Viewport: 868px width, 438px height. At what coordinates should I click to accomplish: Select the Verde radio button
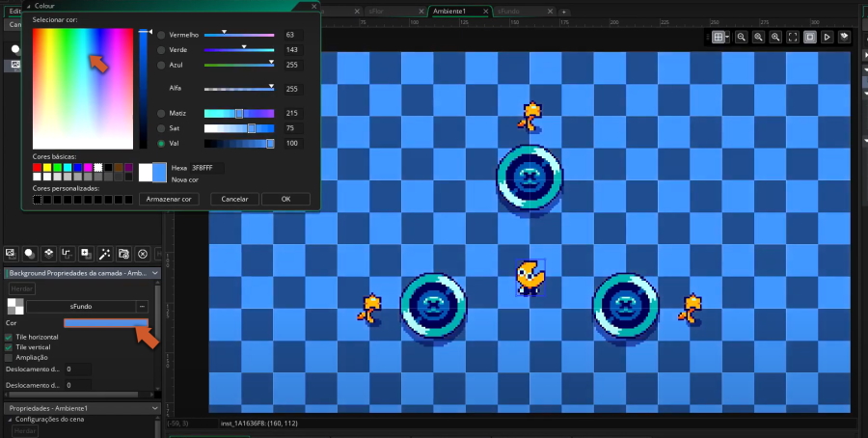tap(161, 50)
